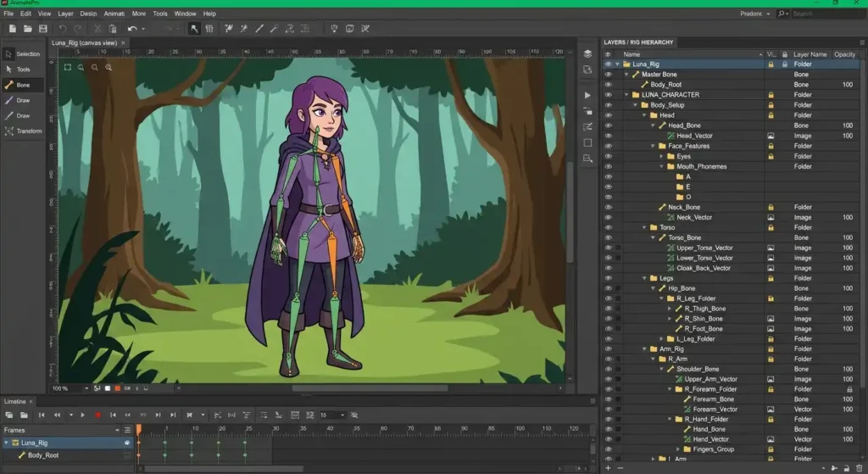Screen dimensions: 868x474
Task: Toggle the lock on Neck_Bone layer
Action: point(771,207)
